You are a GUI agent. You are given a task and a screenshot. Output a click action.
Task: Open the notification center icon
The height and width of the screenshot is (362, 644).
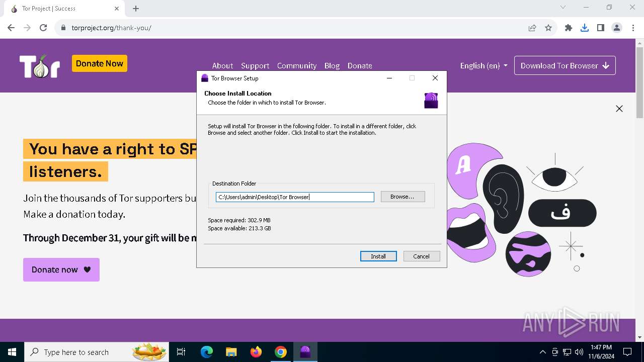click(627, 352)
